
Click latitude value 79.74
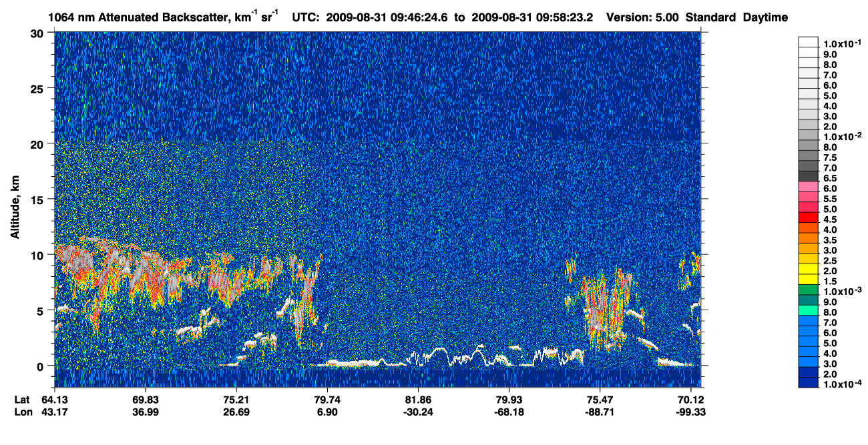tap(327, 399)
